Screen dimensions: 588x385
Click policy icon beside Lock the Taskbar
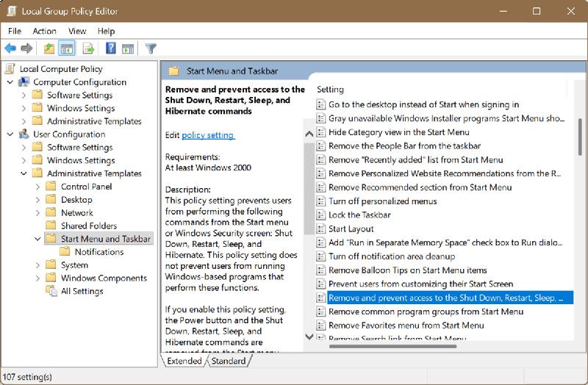click(x=320, y=215)
